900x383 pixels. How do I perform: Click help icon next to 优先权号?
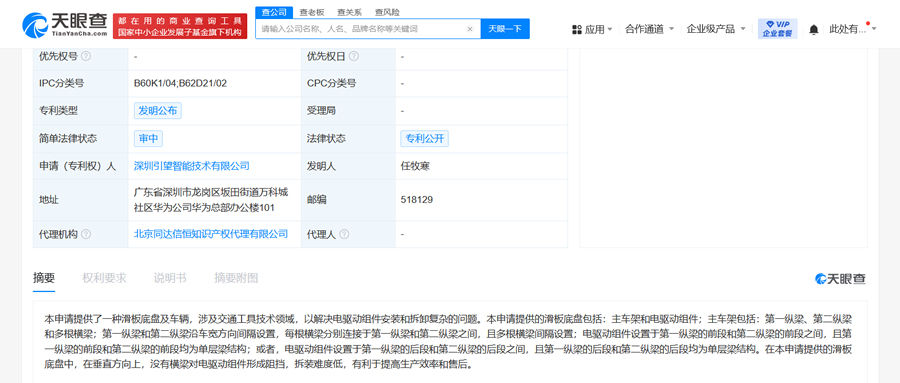[86, 56]
